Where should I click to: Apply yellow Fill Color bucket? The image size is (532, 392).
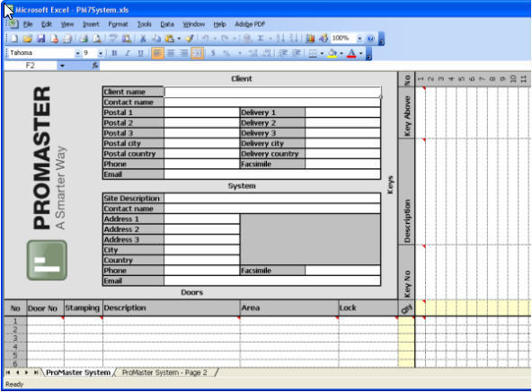[332, 53]
